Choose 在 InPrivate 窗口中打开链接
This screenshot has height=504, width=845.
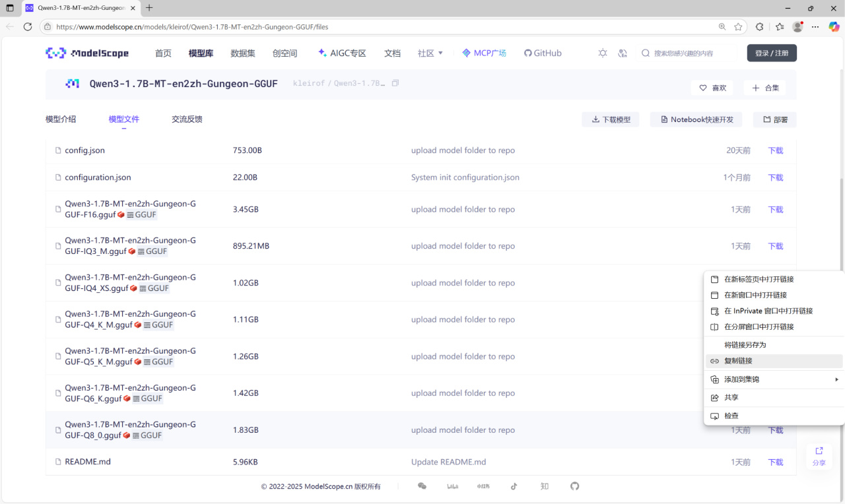coord(774,311)
